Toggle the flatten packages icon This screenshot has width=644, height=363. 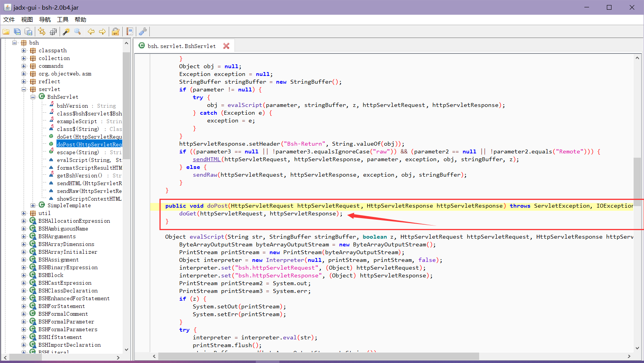coord(53,32)
